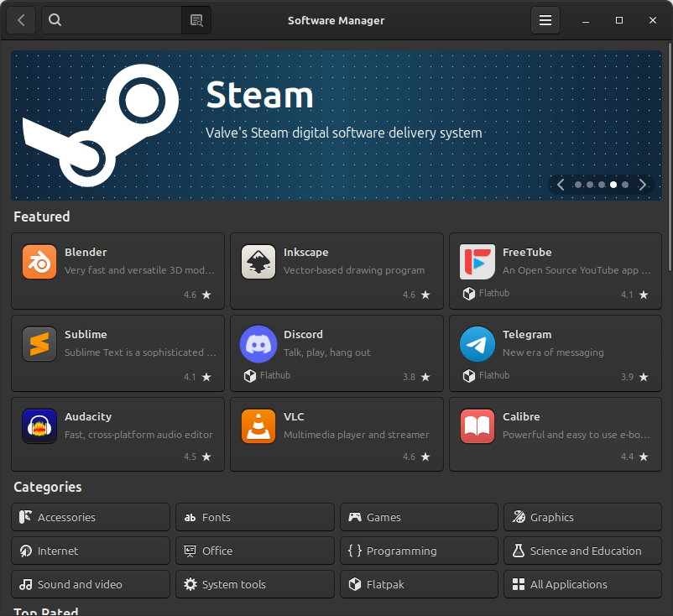Click the Featured heading

click(x=42, y=217)
